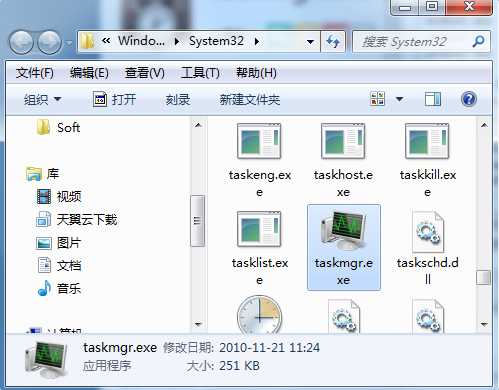Click the help question mark icon
The image size is (499, 390).
pyautogui.click(x=469, y=99)
